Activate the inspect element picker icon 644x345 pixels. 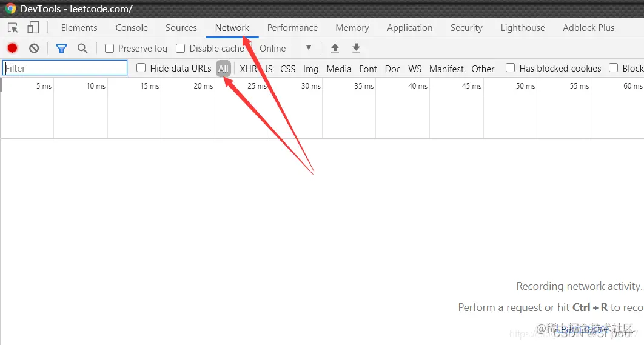click(13, 28)
